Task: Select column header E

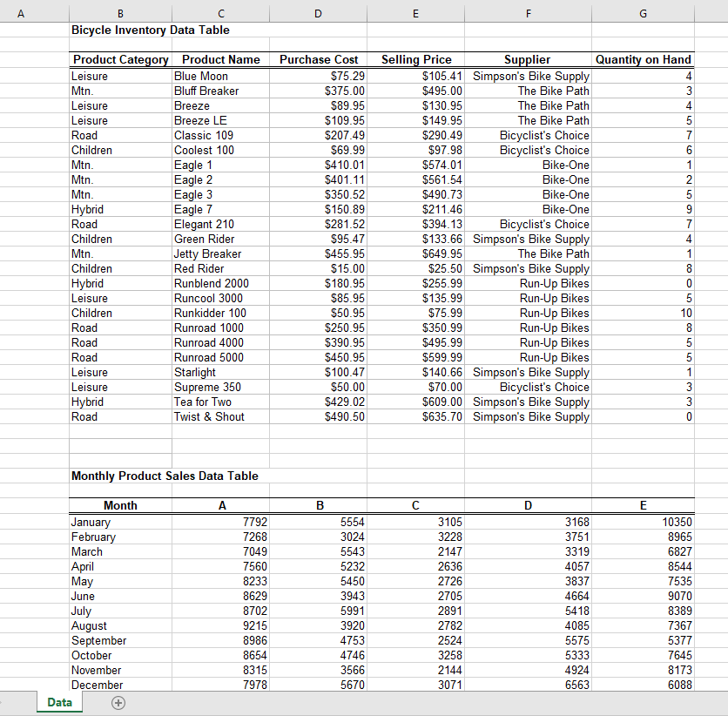Action: 416,13
